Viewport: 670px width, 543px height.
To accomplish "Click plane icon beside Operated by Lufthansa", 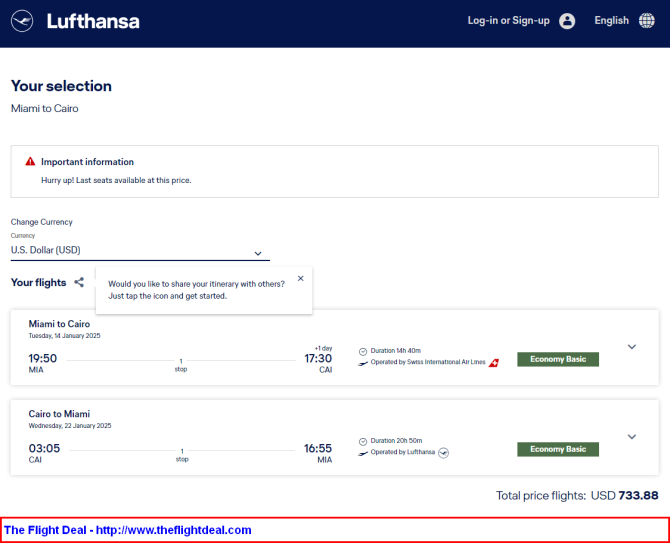I will 363,453.
